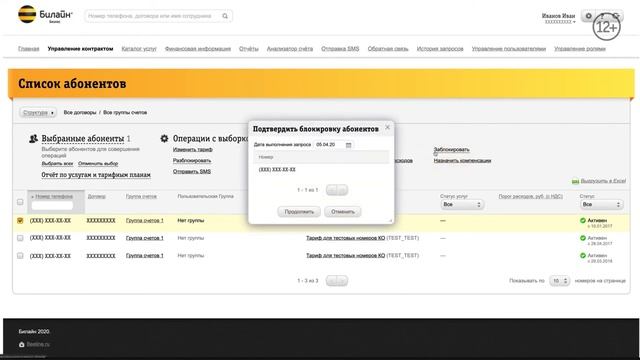640x360 pixels.
Task: Click the table pagination arrows
Action: coord(337,281)
